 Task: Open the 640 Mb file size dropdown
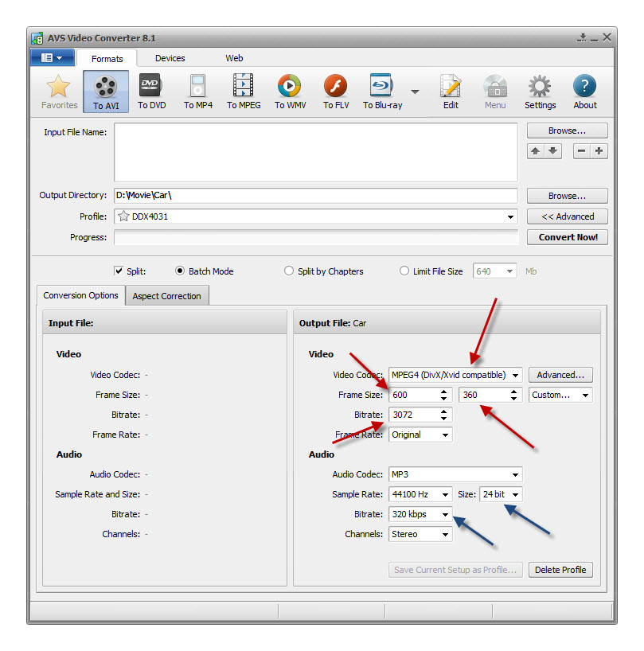(495, 271)
